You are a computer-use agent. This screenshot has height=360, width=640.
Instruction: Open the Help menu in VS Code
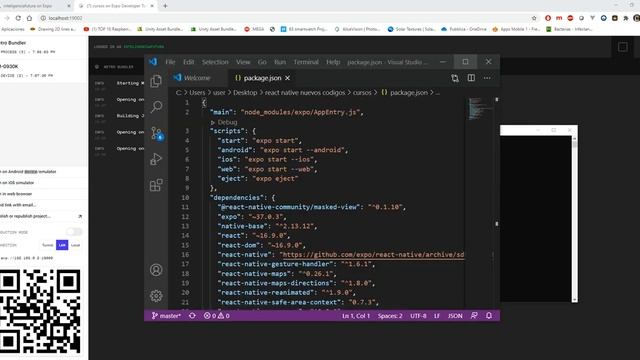click(x=333, y=62)
